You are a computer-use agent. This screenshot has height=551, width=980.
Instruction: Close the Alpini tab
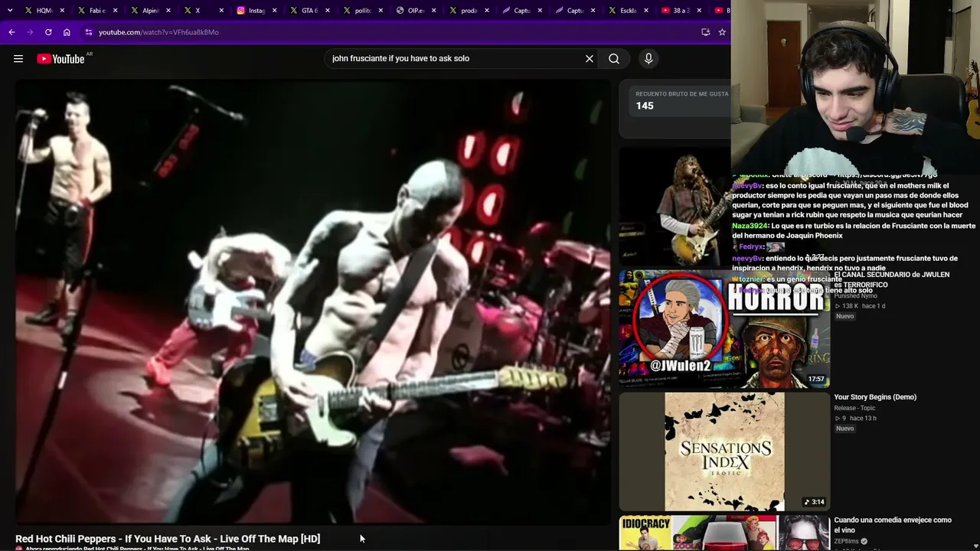(168, 11)
